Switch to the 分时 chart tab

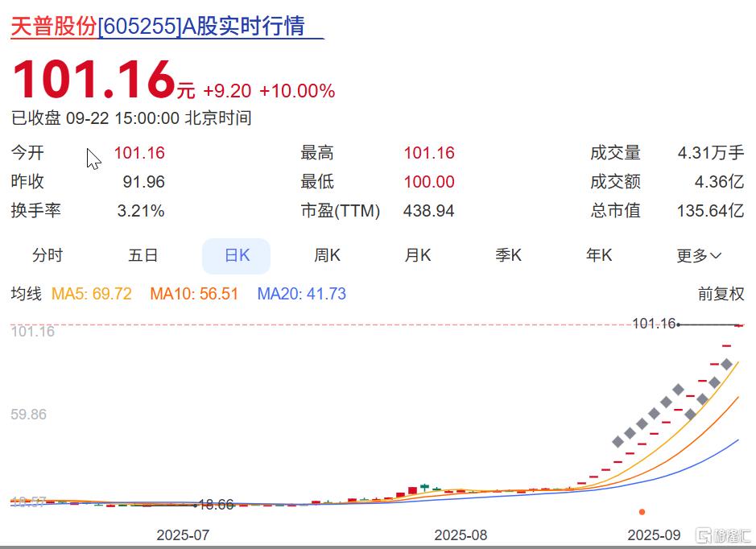[x=48, y=255]
